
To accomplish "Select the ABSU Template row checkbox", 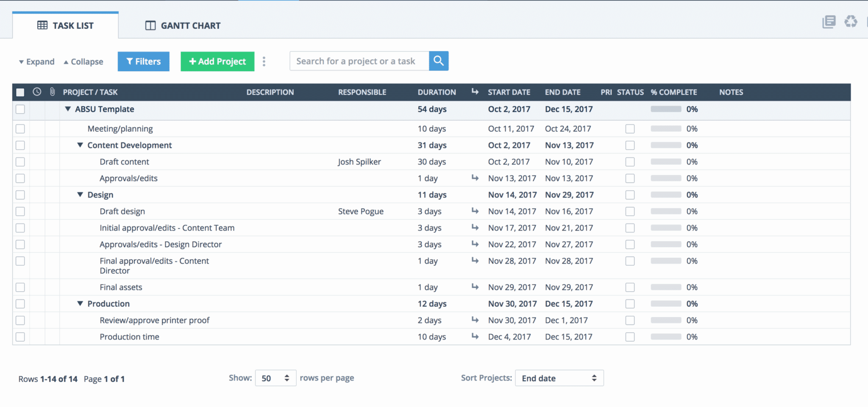I will [x=20, y=109].
